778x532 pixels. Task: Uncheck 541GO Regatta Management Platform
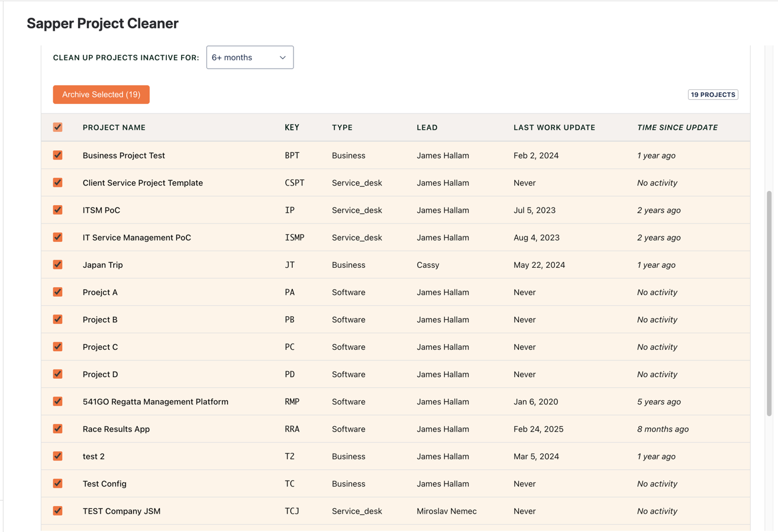tap(57, 401)
